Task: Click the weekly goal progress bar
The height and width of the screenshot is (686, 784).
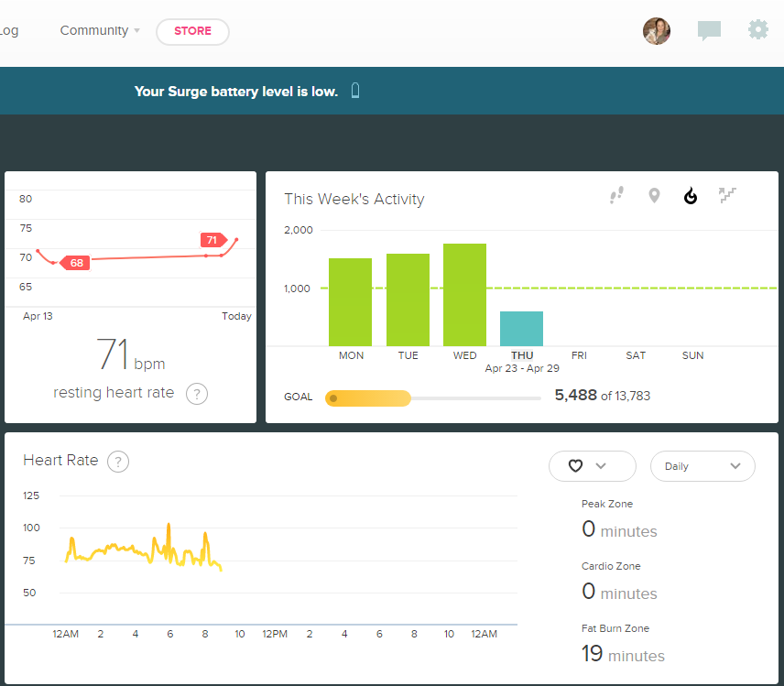Action: [x=432, y=397]
